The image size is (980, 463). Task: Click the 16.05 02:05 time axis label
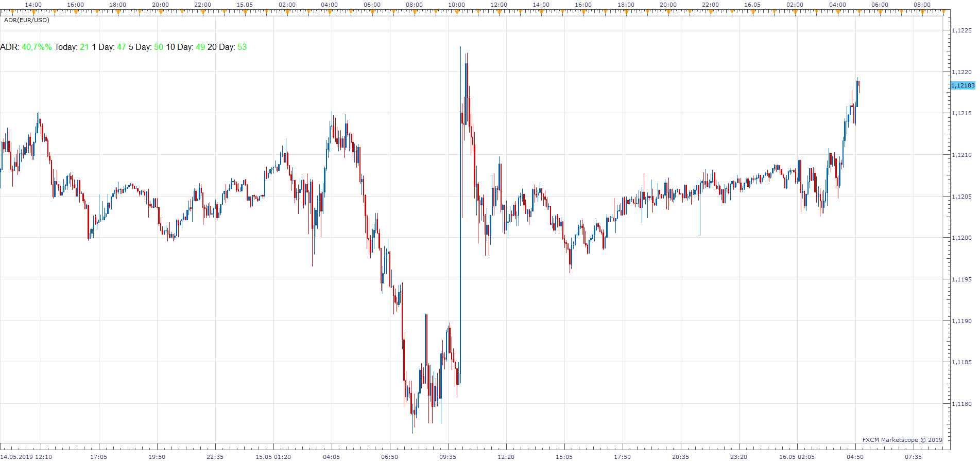pos(797,457)
